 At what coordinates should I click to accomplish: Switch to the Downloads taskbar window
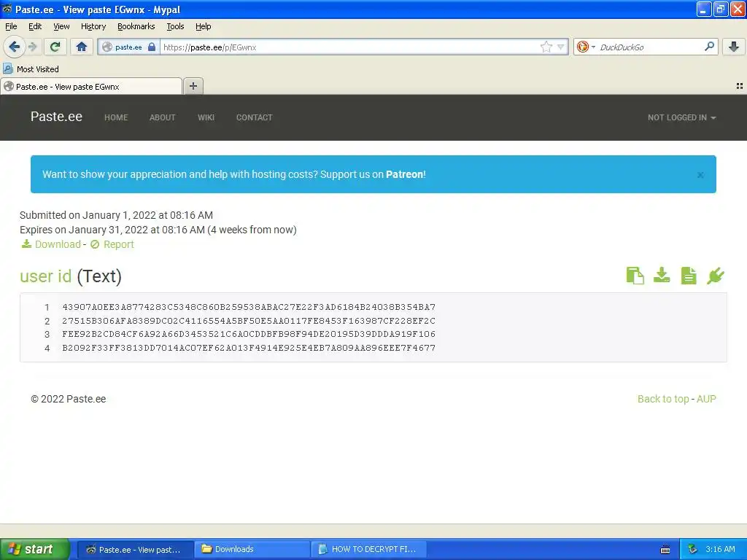click(x=252, y=549)
